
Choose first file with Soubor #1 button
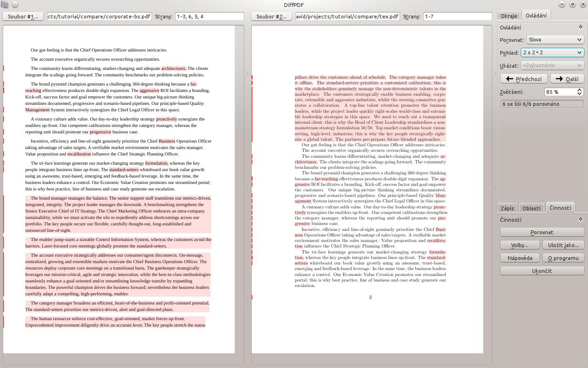[x=23, y=17]
